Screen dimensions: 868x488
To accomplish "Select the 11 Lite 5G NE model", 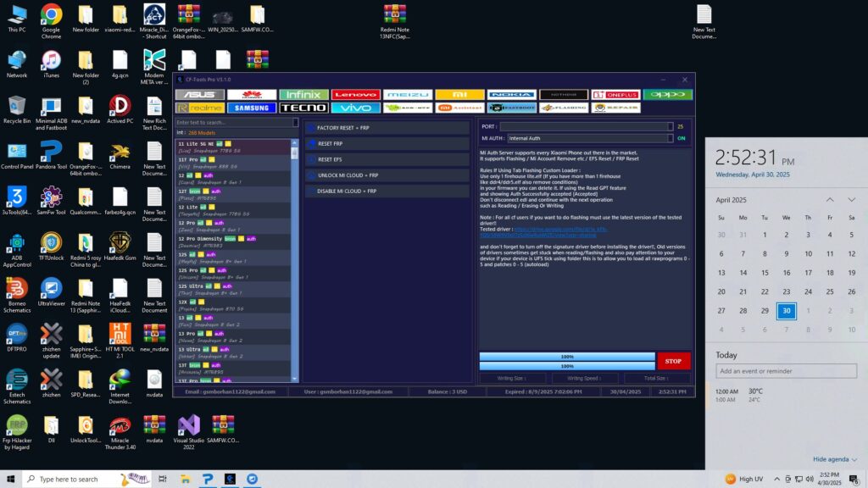I will (233, 147).
